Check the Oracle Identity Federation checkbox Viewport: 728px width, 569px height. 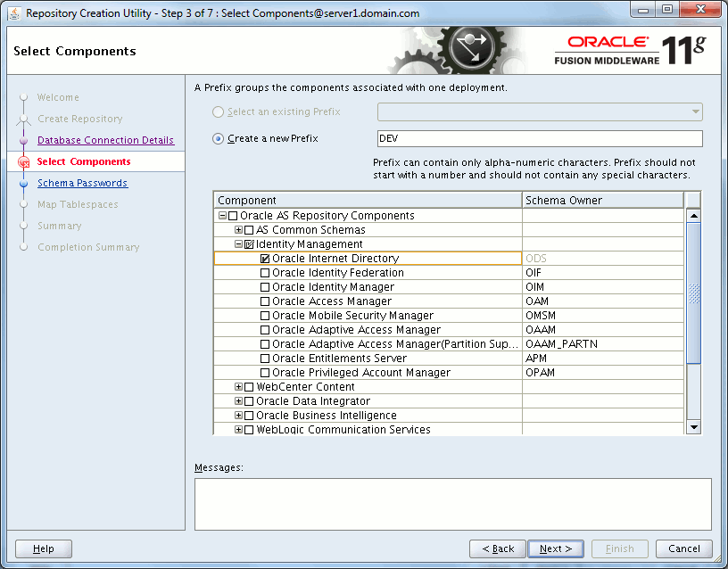point(265,273)
